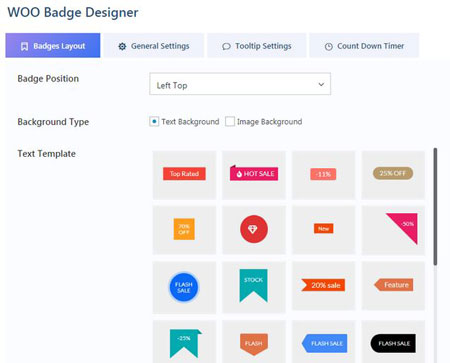The width and height of the screenshot is (450, 363).
Task: Select the Text Background option
Action: [x=154, y=122]
